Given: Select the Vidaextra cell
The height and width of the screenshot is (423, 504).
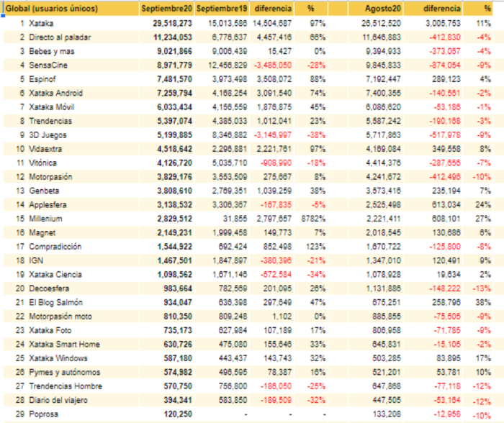Looking at the screenshot, I should [45, 149].
